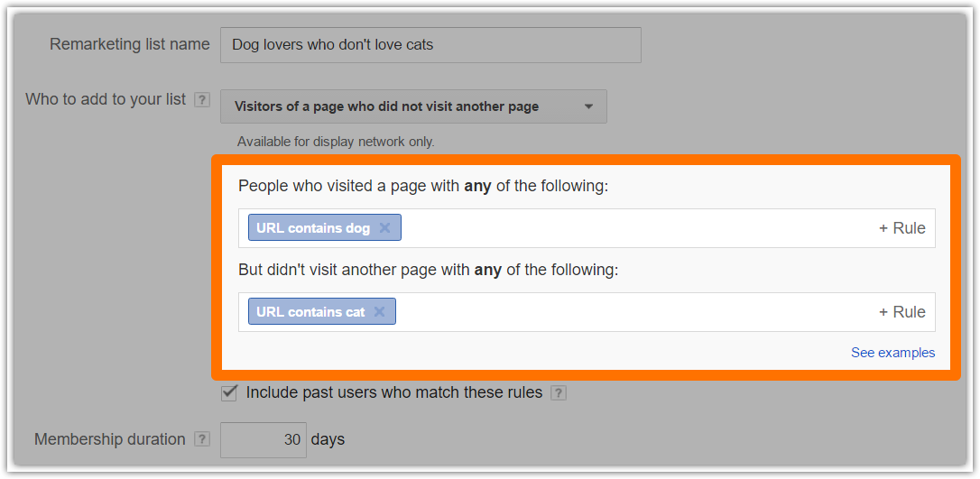Click the 'Membership duration' label text
This screenshot has width=980, height=479.
tap(110, 439)
